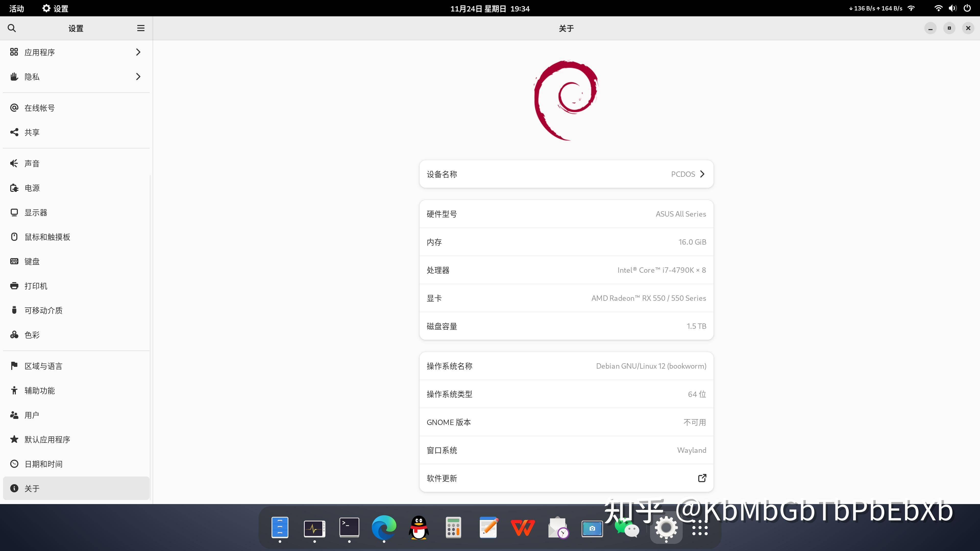The height and width of the screenshot is (551, 980).
Task: Open the calculator from the dock
Action: click(x=454, y=528)
